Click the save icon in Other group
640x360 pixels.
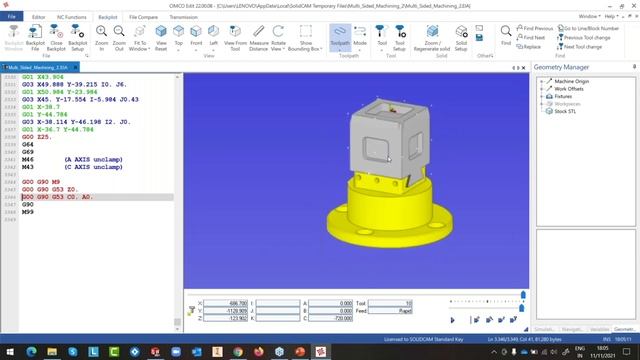[x=479, y=38]
